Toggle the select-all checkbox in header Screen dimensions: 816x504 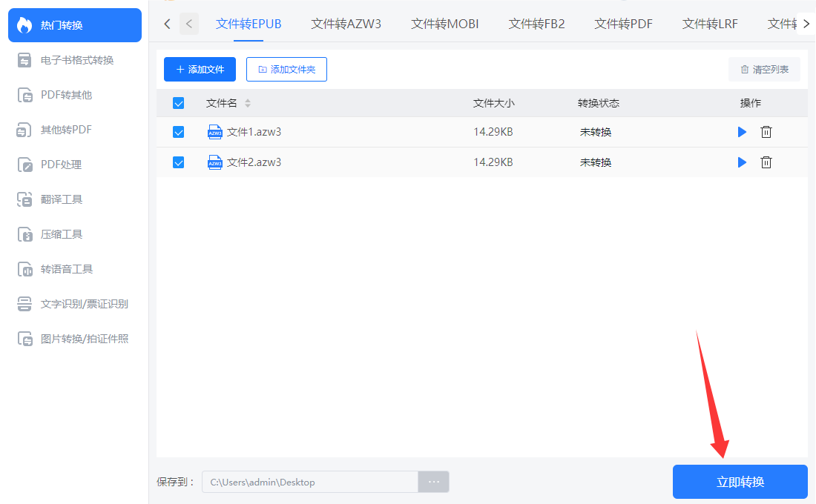click(x=179, y=104)
